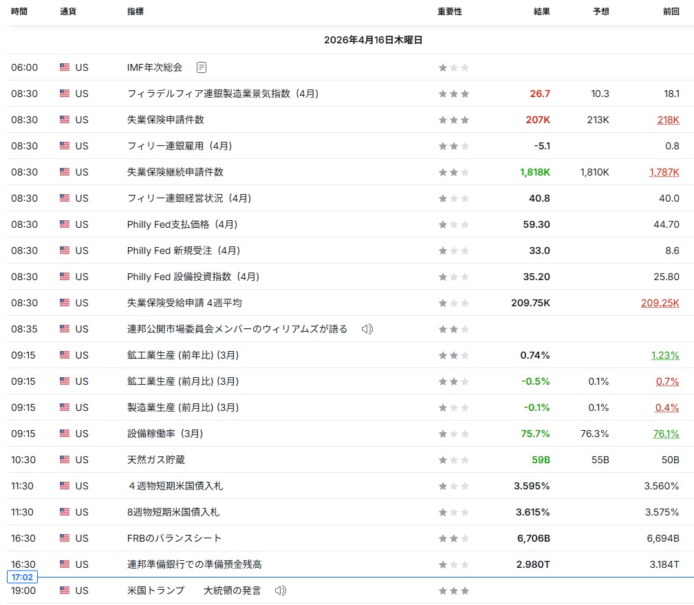This screenshot has height=605, width=694.
Task: Click the 重要性 column header
Action: (x=449, y=12)
